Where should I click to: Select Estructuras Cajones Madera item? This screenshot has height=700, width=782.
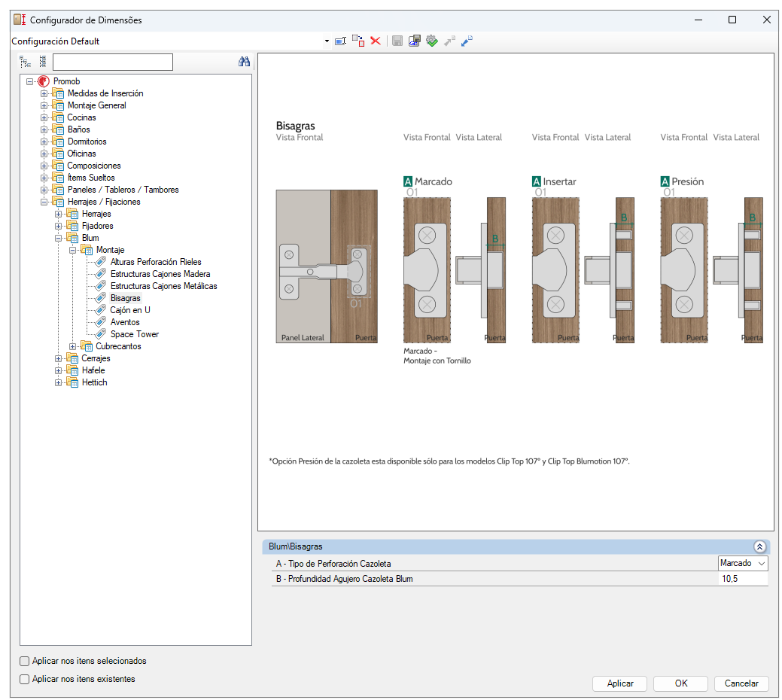pos(160,274)
